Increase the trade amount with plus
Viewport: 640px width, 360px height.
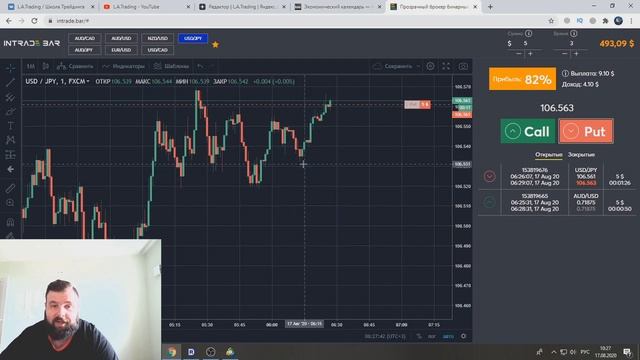coord(530,53)
